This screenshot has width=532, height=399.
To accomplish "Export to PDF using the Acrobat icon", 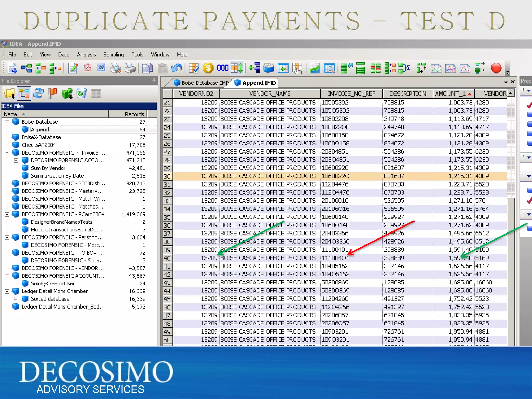I will (x=87, y=68).
